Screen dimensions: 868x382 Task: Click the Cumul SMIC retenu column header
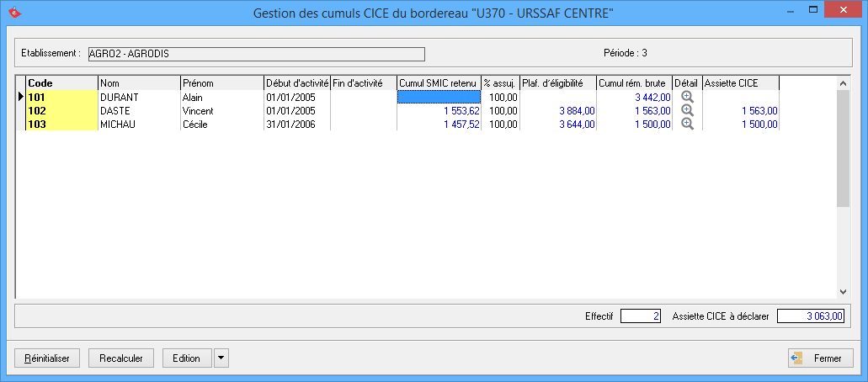pos(438,83)
